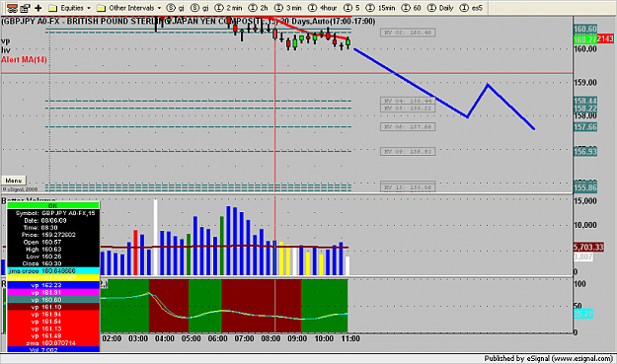Switch to the Daily interval

440,8
